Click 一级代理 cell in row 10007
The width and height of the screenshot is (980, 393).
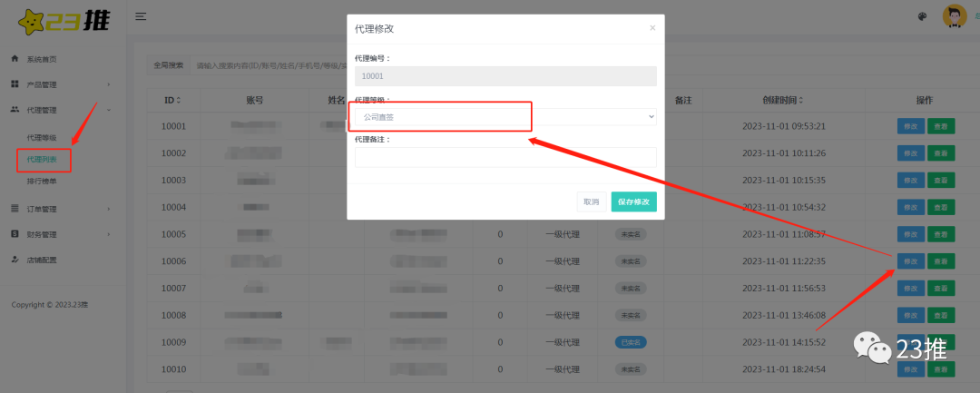(563, 288)
